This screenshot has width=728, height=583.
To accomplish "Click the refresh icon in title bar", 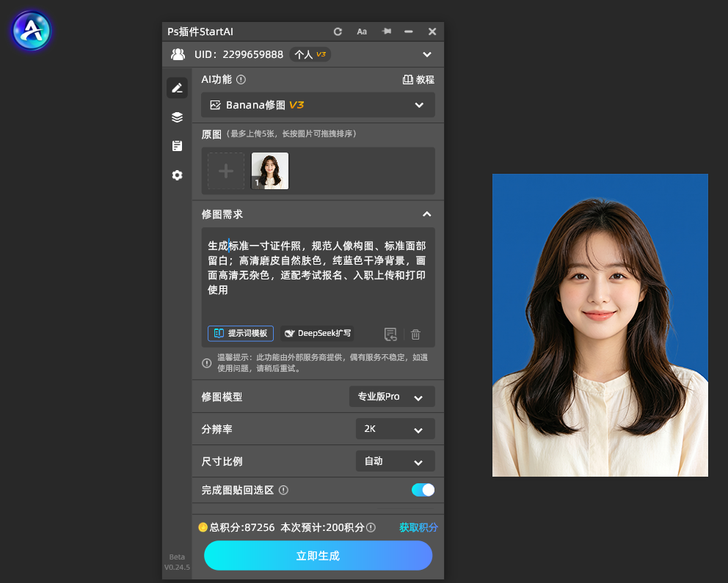I will [338, 32].
